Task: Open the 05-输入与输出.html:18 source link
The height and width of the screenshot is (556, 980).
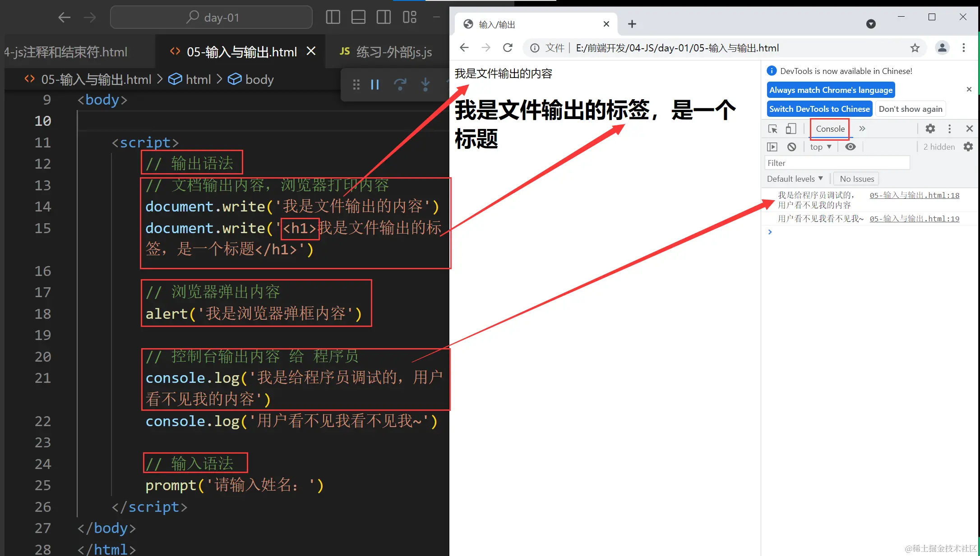Action: pos(915,195)
